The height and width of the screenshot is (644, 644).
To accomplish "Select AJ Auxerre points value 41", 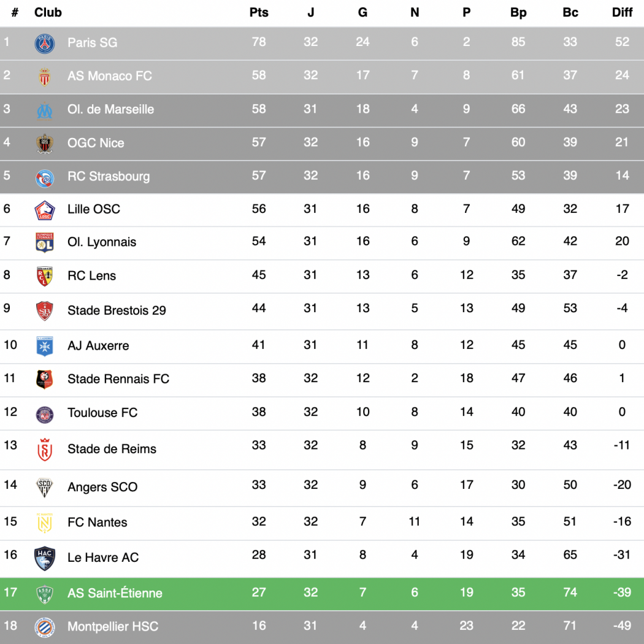I will click(259, 345).
